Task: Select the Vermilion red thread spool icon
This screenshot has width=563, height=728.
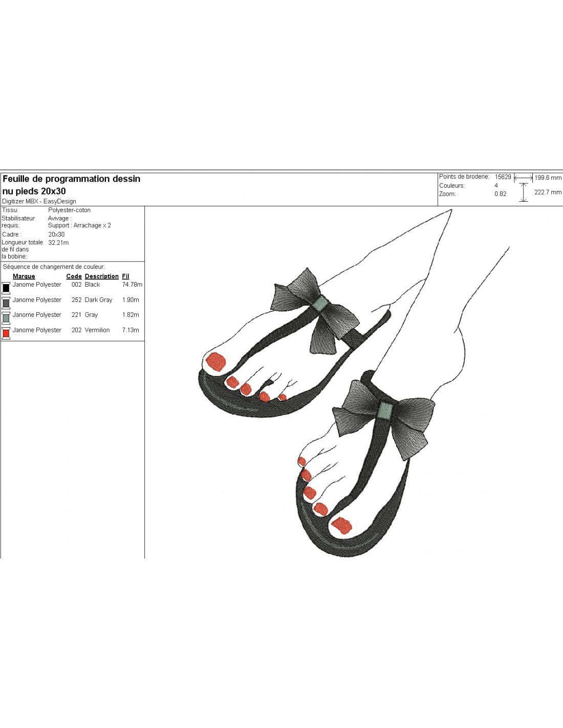Action: coord(6,333)
